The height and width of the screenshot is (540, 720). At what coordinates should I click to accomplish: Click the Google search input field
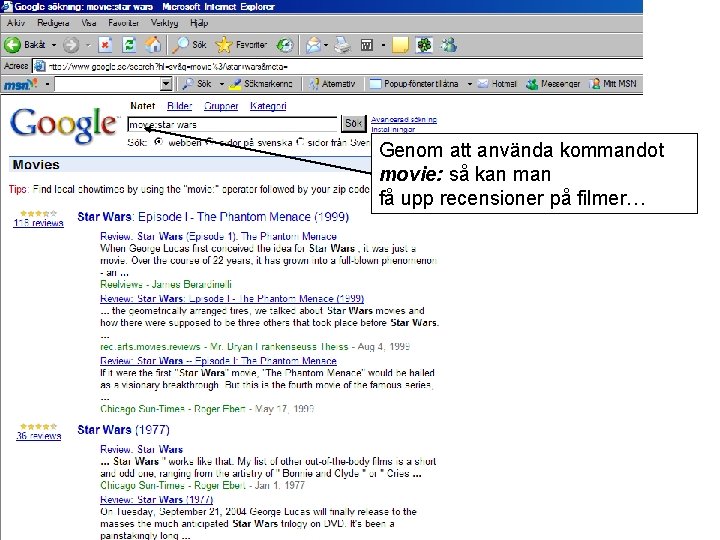point(232,124)
